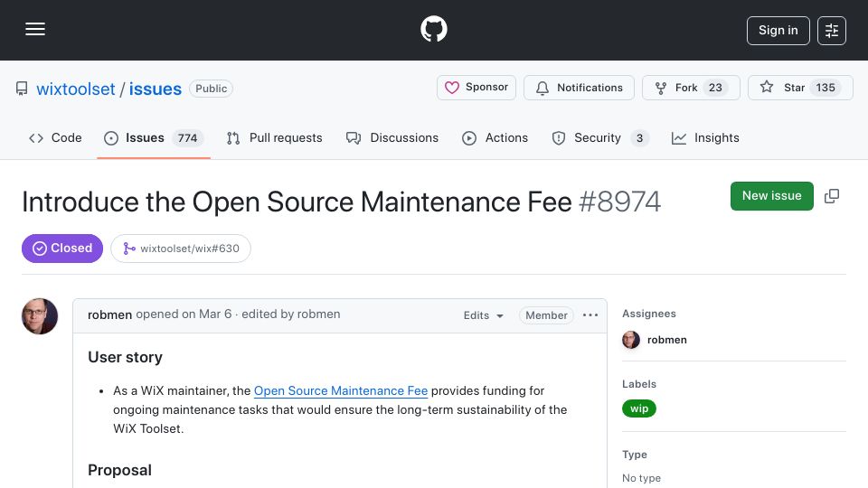Image resolution: width=868 pixels, height=488 pixels.
Task: Click the issue number #8974
Action: (619, 202)
